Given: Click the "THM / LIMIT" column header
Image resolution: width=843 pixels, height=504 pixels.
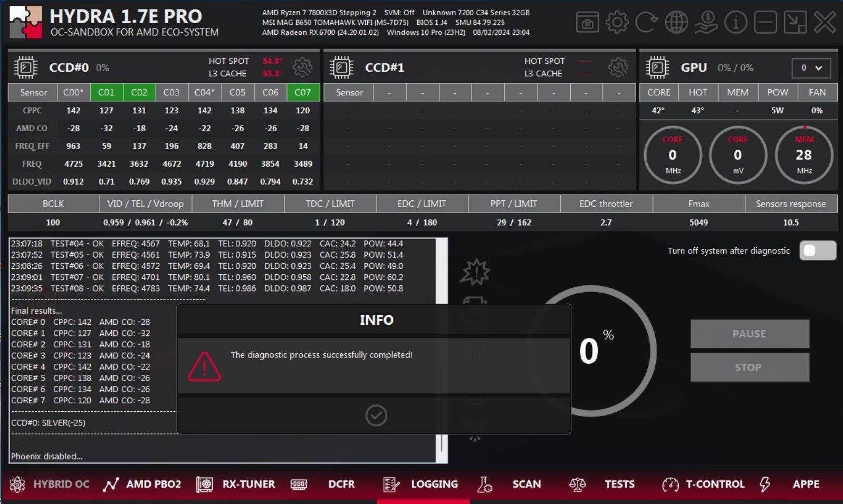Looking at the screenshot, I should click(237, 204).
